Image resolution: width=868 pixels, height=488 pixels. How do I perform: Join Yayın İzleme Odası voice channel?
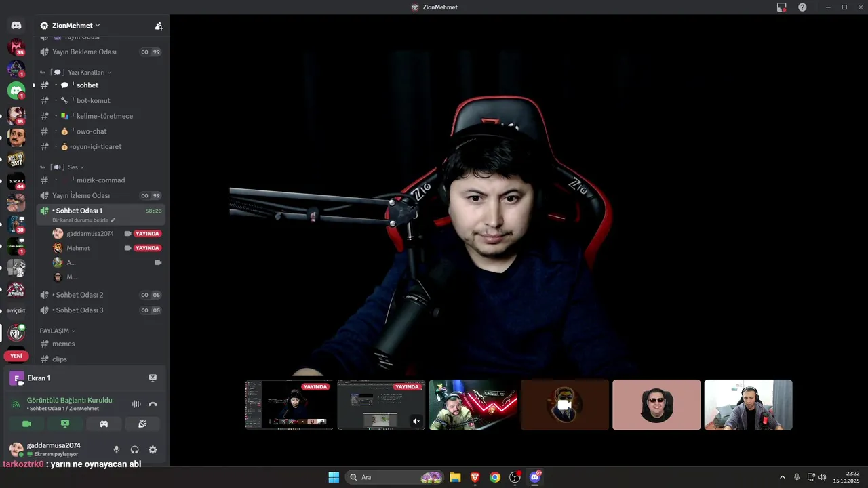coord(100,195)
